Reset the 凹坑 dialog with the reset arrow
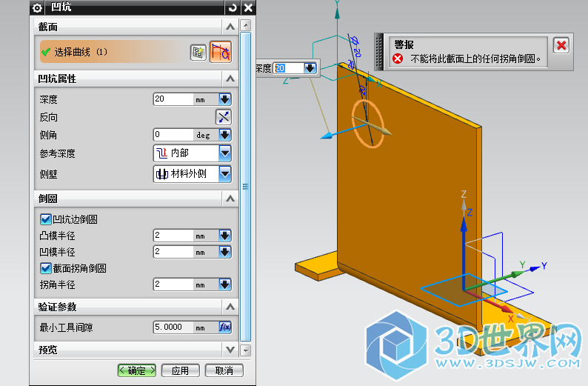Viewport: 588px width, 386px height. tap(233, 7)
